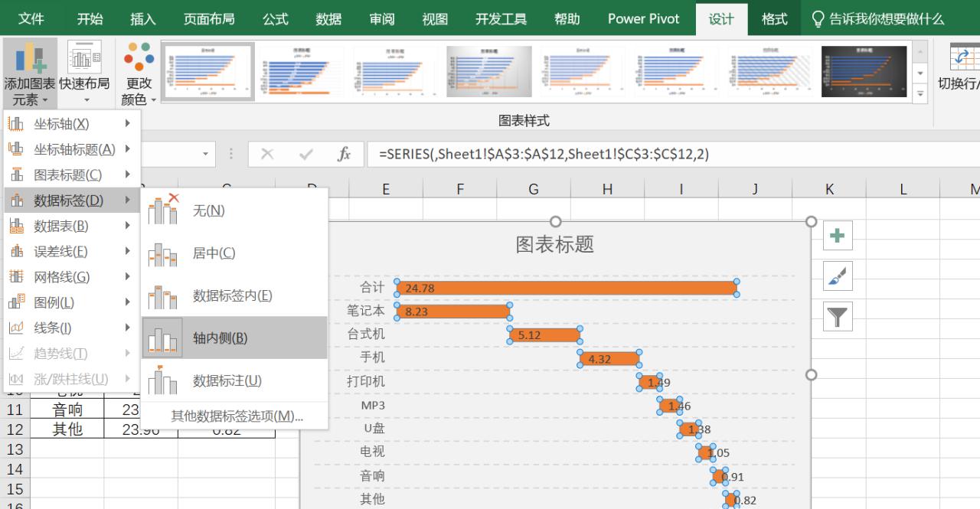Switch to the 格式 chart tools tab

point(774,19)
